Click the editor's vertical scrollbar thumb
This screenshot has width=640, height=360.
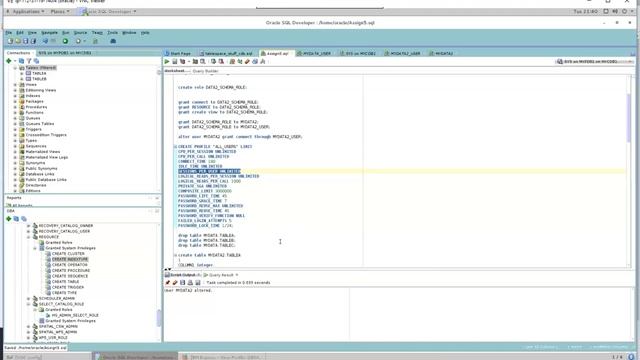pyautogui.click(x=629, y=118)
